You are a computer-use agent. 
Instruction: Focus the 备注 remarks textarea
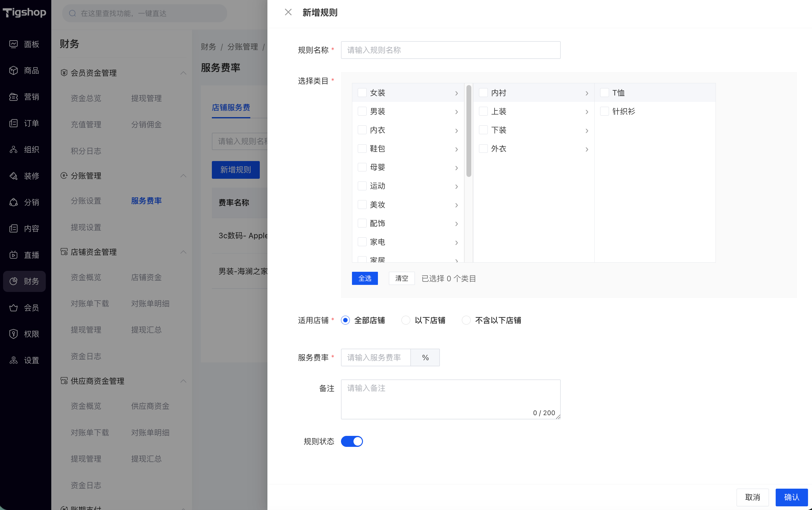click(x=451, y=399)
